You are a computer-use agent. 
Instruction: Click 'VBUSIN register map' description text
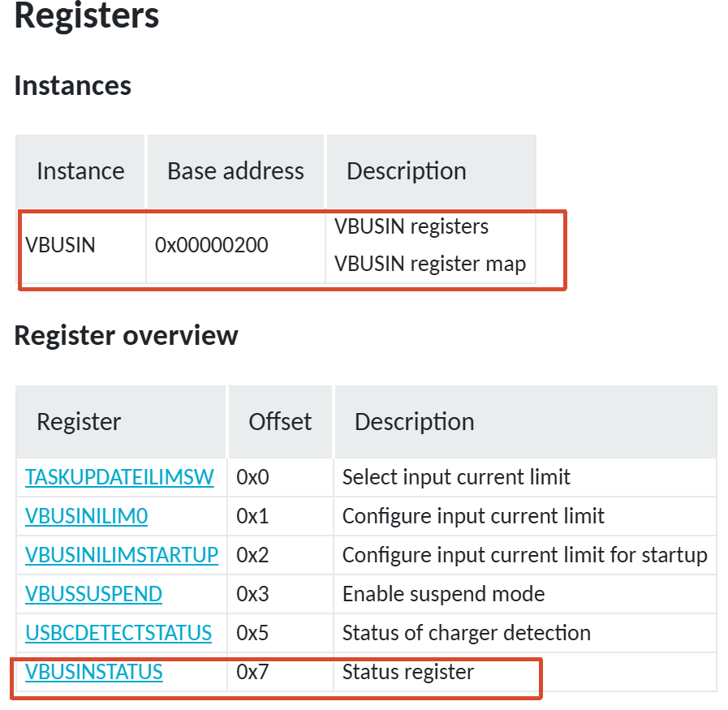coord(430,264)
